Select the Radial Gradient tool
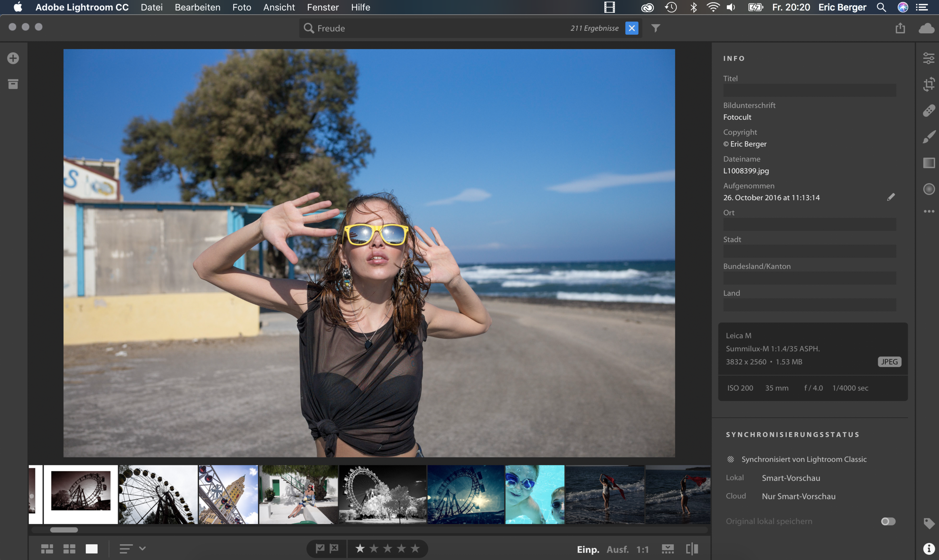Image resolution: width=939 pixels, height=560 pixels. tap(928, 189)
